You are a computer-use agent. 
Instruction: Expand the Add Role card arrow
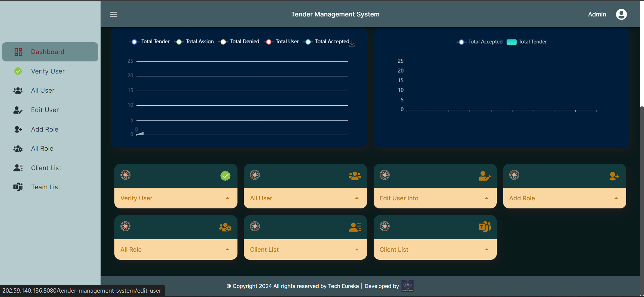click(x=616, y=198)
